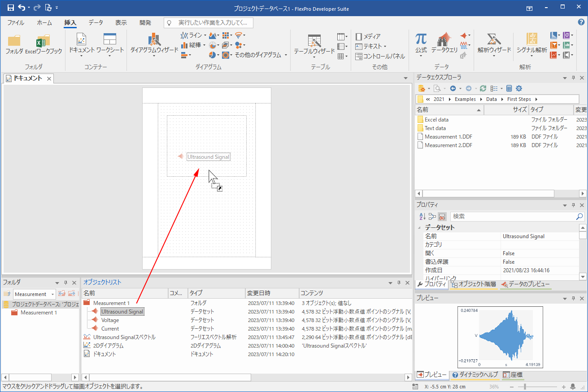Screen dimensions: 588x392
Task: Select the Voltage dataset row
Action: [x=110, y=320]
